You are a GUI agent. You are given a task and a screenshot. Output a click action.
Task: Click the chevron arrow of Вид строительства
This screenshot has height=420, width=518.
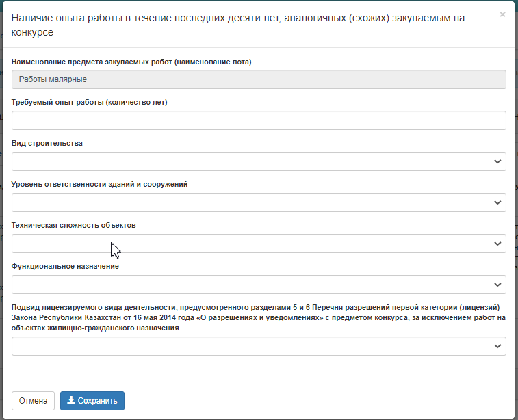(497, 161)
